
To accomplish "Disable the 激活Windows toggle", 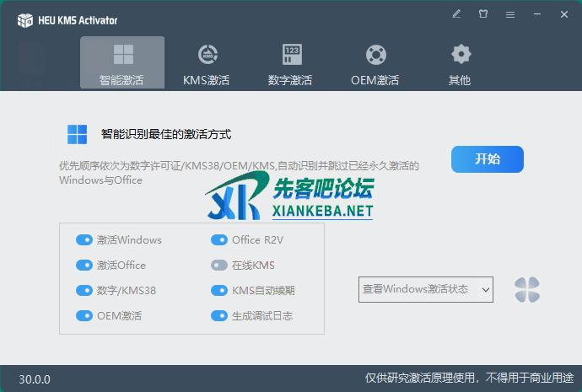I will point(84,239).
